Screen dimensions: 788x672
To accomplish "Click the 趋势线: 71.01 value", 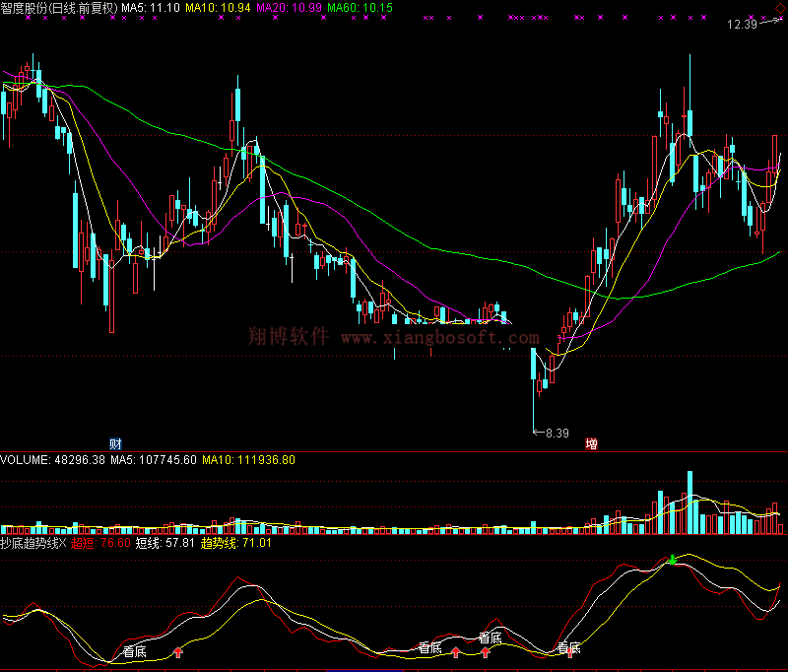I will (x=236, y=543).
